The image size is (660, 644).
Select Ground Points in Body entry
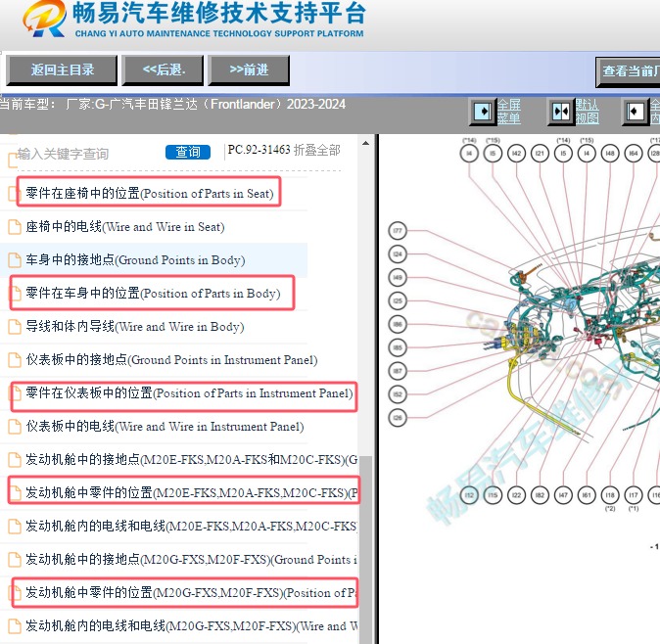tap(135, 260)
